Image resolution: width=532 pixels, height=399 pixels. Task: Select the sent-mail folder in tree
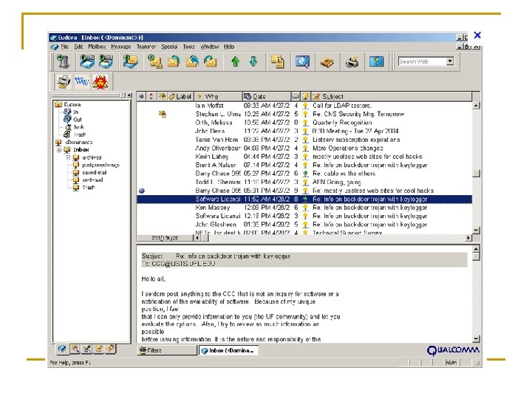(92, 180)
